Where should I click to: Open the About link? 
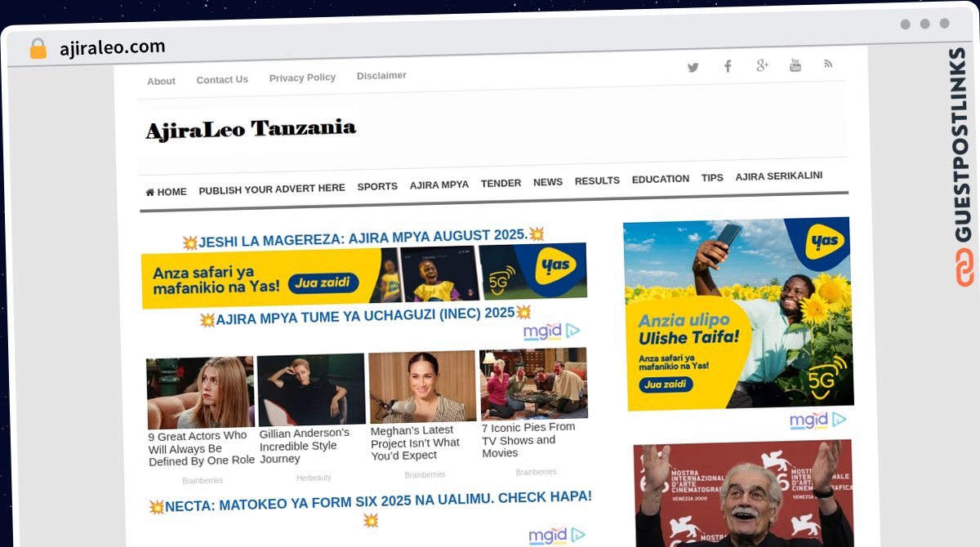click(161, 81)
